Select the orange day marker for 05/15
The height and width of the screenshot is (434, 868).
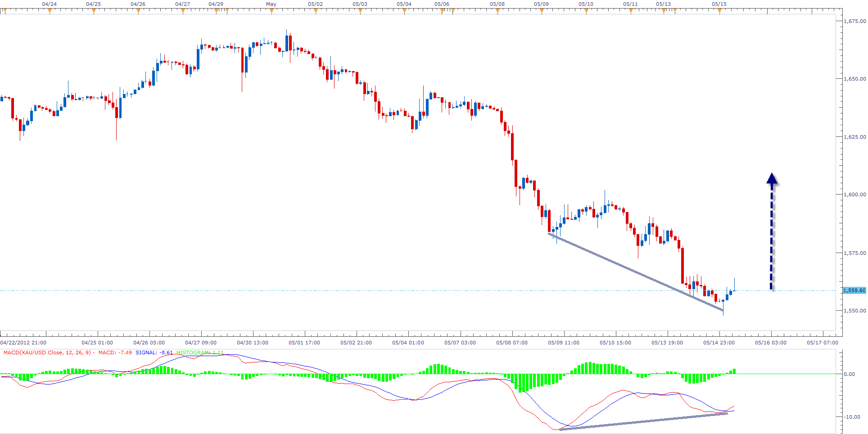coord(719,11)
